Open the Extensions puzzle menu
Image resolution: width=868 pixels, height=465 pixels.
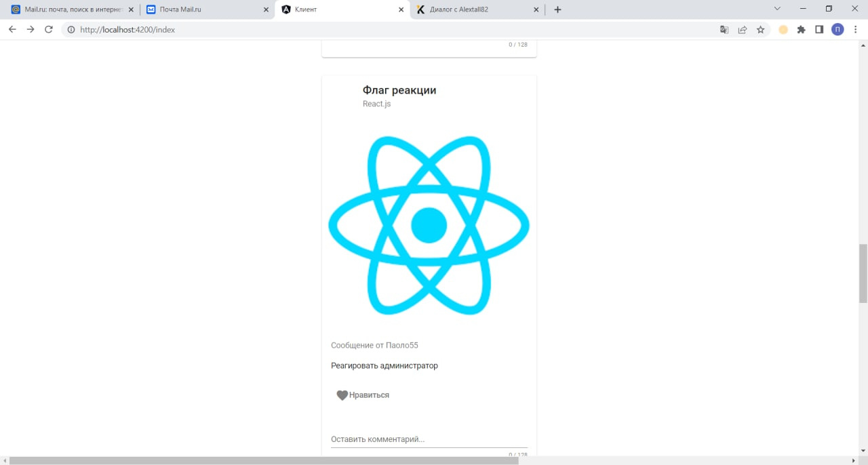click(x=801, y=29)
